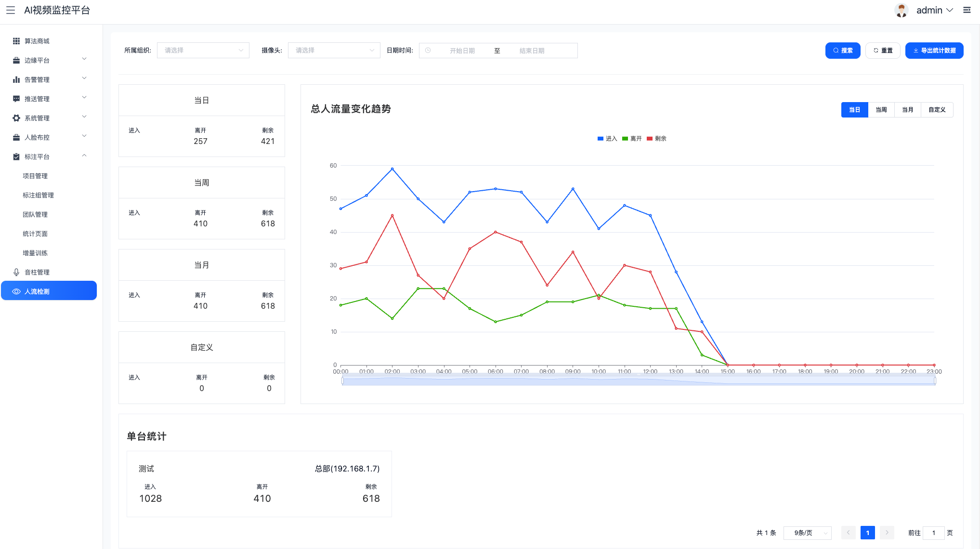Click the top-right settings lines icon

967,10
